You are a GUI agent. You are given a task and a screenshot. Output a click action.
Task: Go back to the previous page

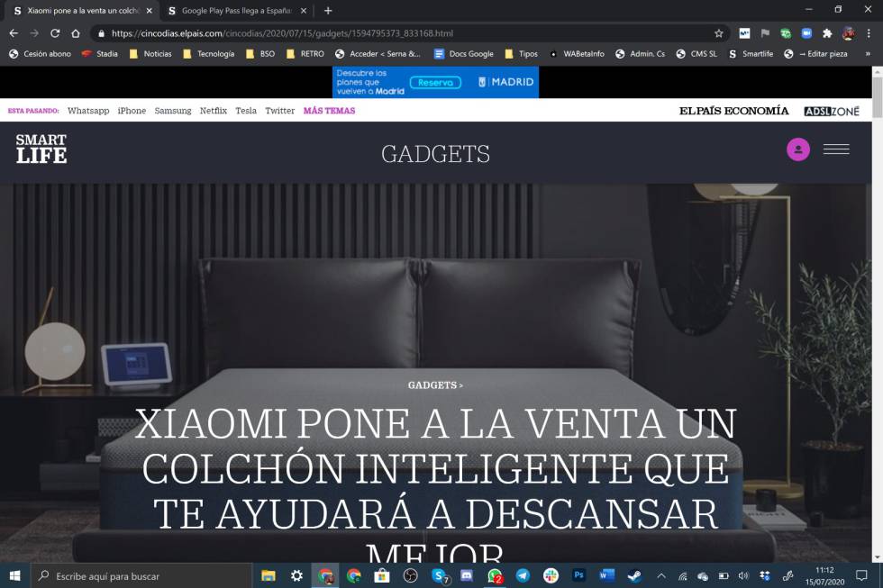[x=14, y=33]
